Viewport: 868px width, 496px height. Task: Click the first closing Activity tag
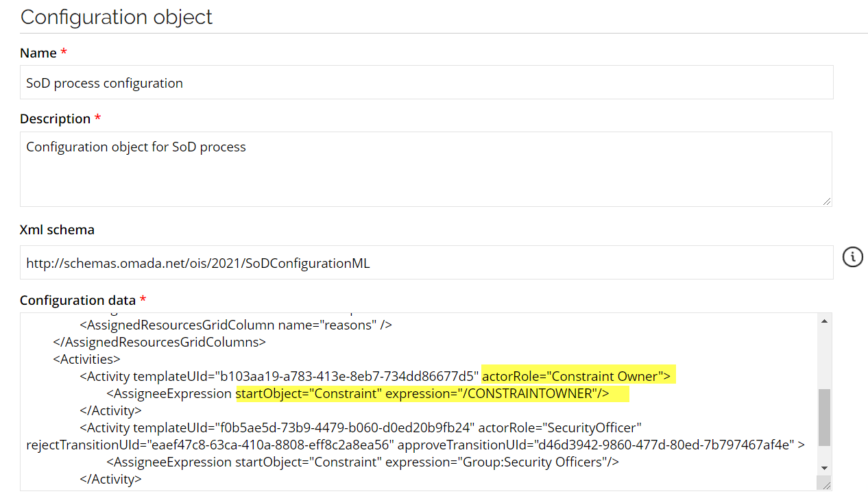click(110, 410)
